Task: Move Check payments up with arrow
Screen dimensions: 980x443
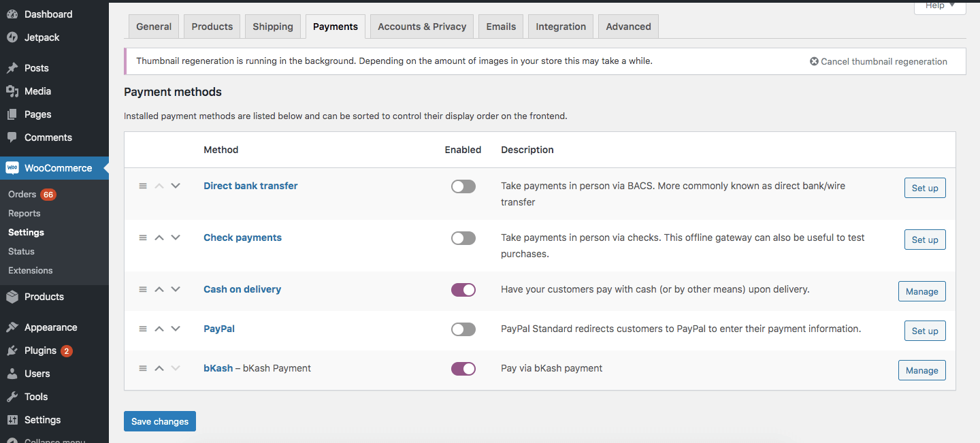Action: 159,237
